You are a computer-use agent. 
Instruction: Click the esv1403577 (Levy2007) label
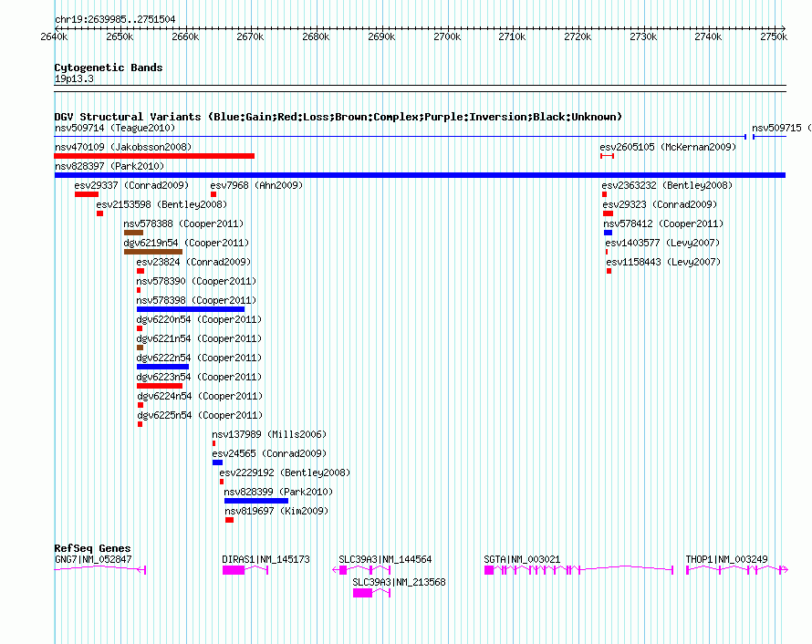(662, 243)
